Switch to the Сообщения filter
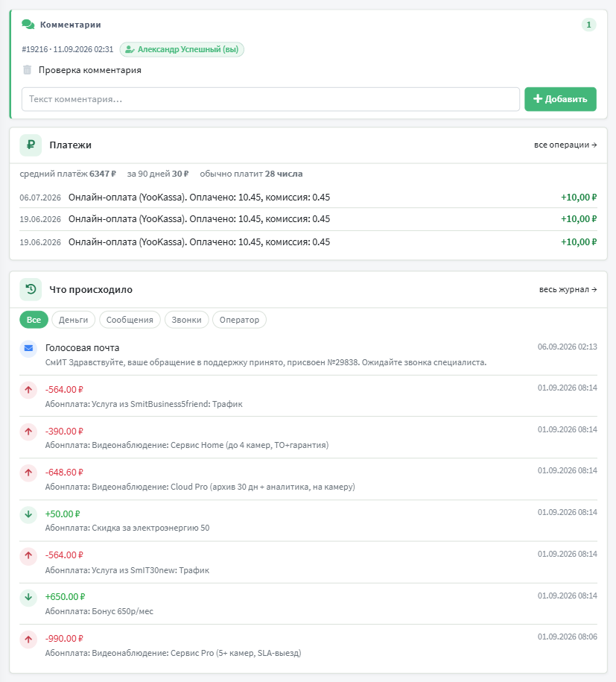The width and height of the screenshot is (616, 682). click(130, 320)
